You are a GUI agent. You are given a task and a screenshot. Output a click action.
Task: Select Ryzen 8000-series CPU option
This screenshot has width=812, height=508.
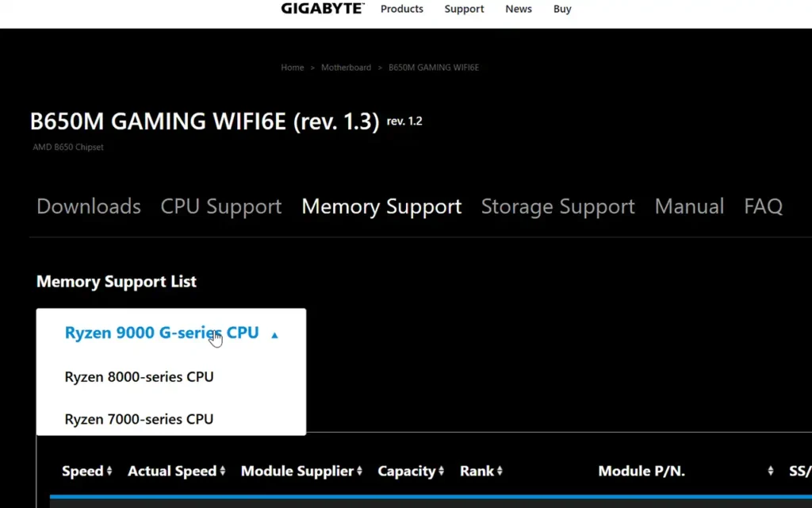[x=139, y=377]
